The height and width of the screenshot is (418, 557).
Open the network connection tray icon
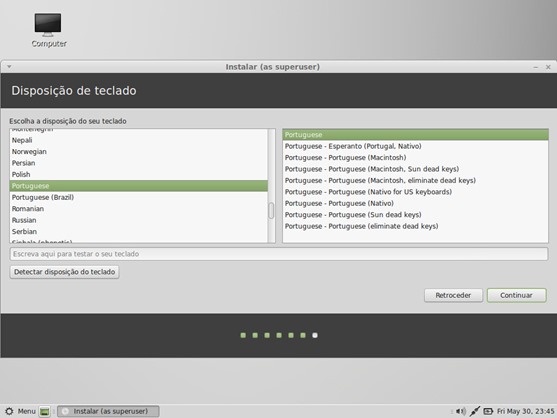click(x=475, y=411)
